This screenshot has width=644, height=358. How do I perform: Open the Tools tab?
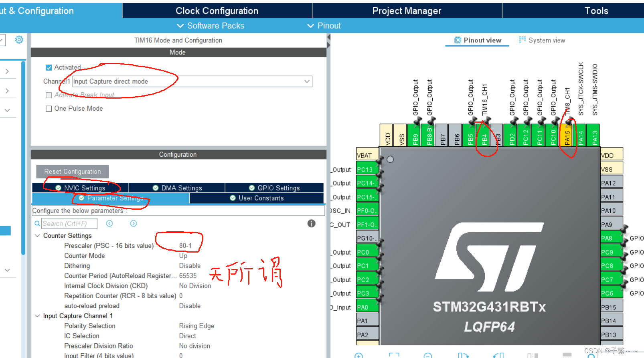pyautogui.click(x=596, y=11)
